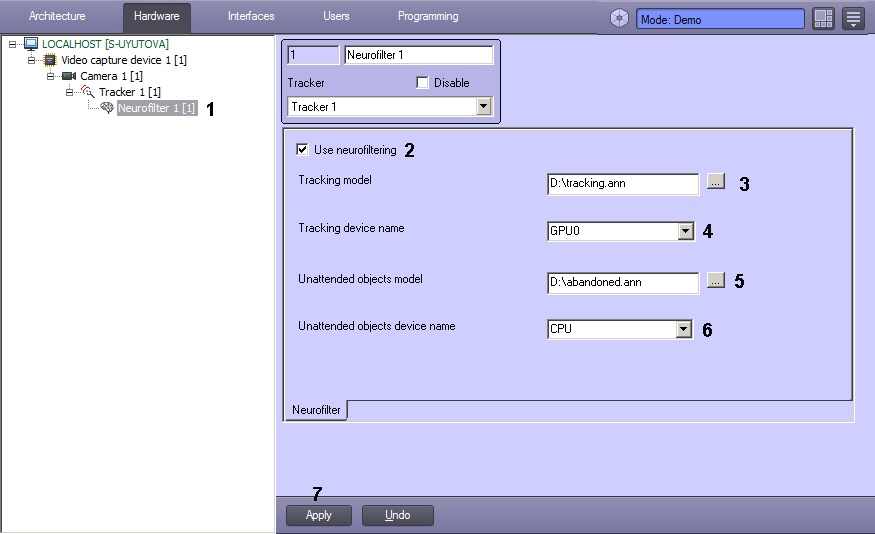The height and width of the screenshot is (534, 875).
Task: Click the Unattended objects model path field
Action: (623, 282)
